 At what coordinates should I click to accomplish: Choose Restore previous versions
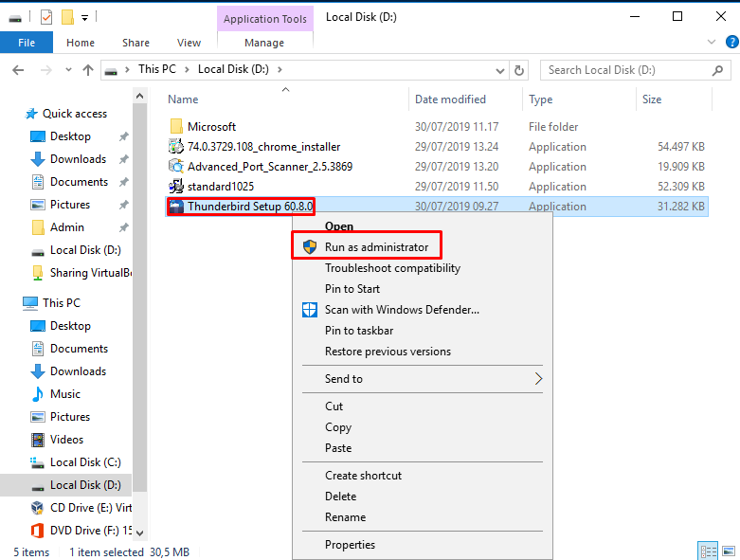[x=423, y=351]
